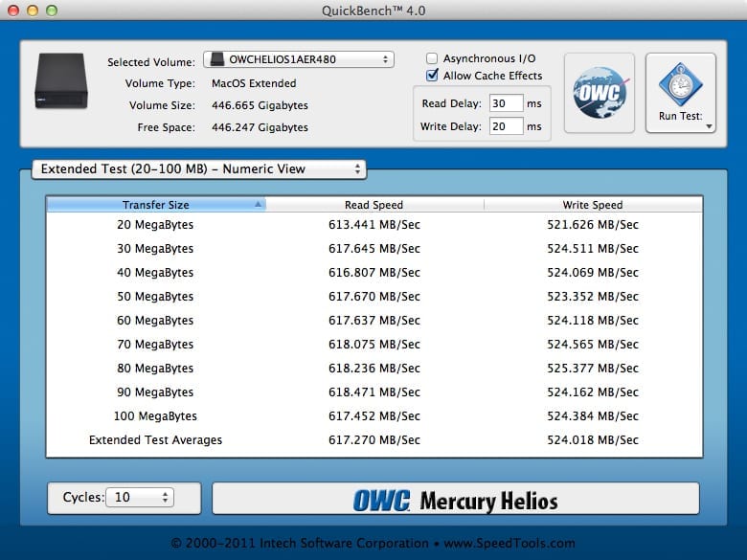Open the Cycles count dropdown
Screen dimensions: 747x560
coord(140,498)
